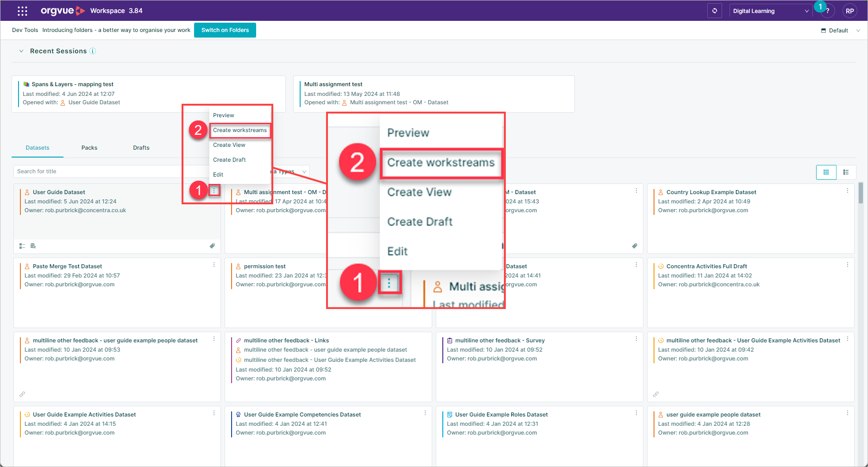Collapse the Recent Sessions section
Image resolution: width=868 pixels, height=467 pixels.
point(21,51)
